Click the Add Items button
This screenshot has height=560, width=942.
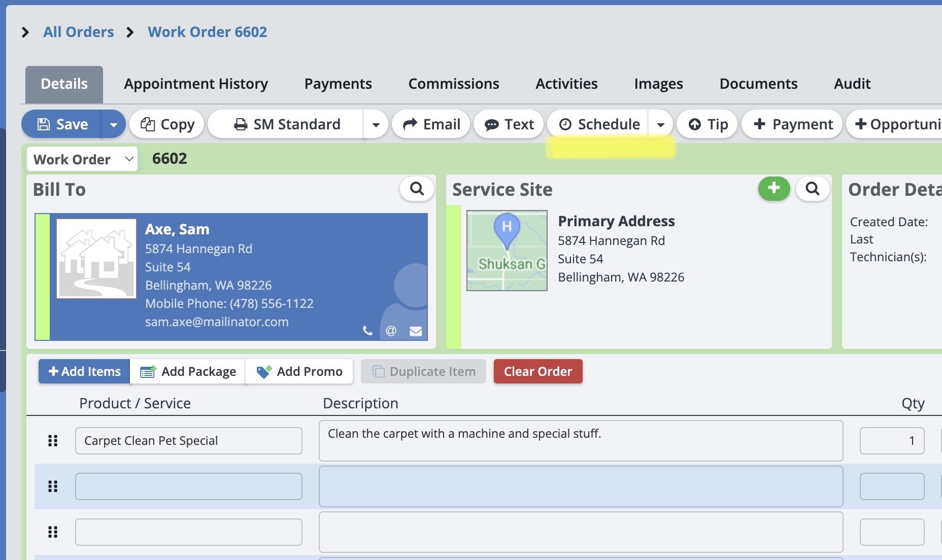(84, 371)
